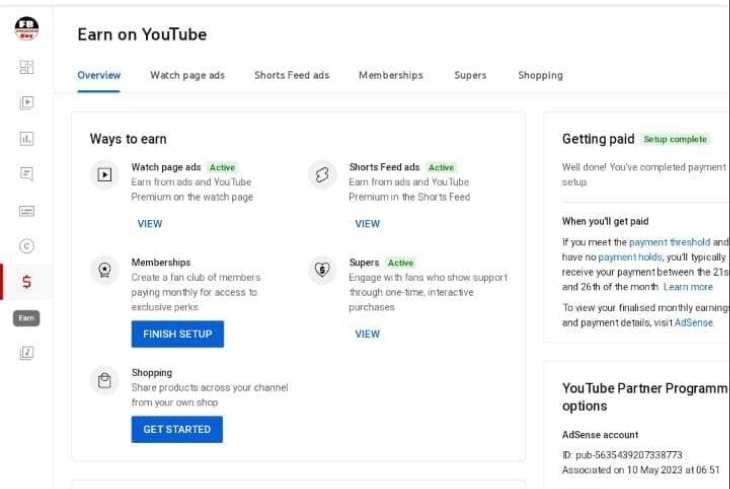The image size is (730, 489).
Task: Click the Active badge beside Supers
Action: (400, 263)
